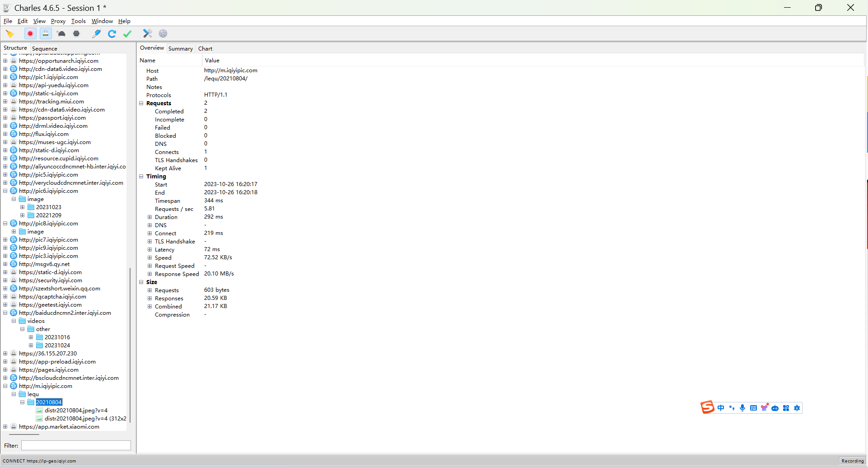This screenshot has height=467, width=868.
Task: Toggle SSL proxying padlock button
Action: tap(46, 33)
